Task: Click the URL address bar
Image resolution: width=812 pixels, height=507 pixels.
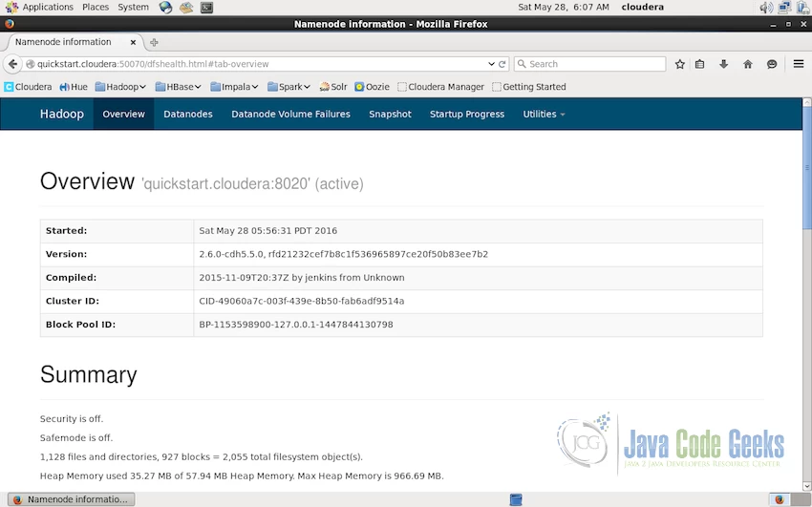Action: coord(262,64)
